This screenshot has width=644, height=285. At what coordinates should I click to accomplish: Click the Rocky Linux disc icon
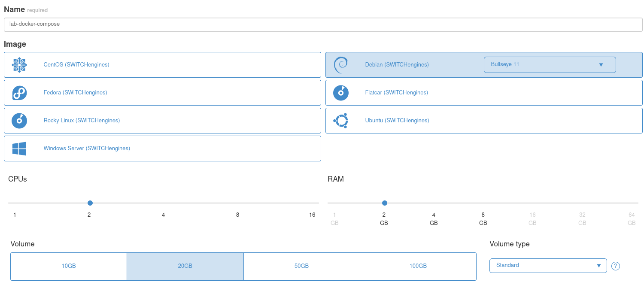(x=19, y=121)
